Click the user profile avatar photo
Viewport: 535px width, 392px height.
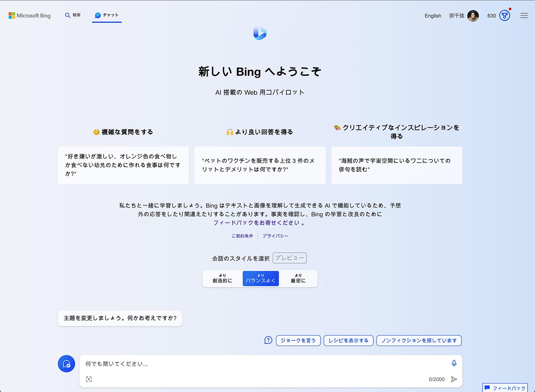pos(473,16)
